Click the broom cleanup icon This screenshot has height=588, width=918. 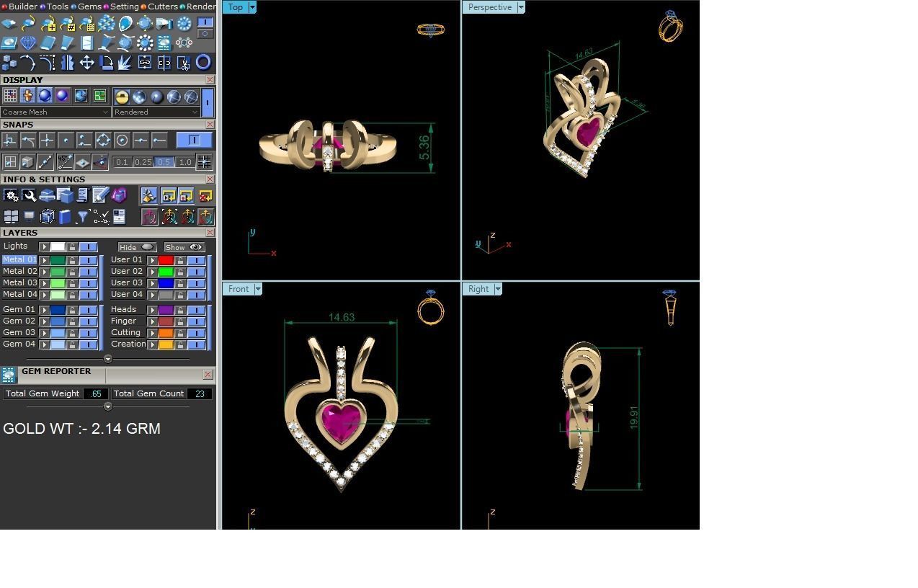(x=149, y=195)
